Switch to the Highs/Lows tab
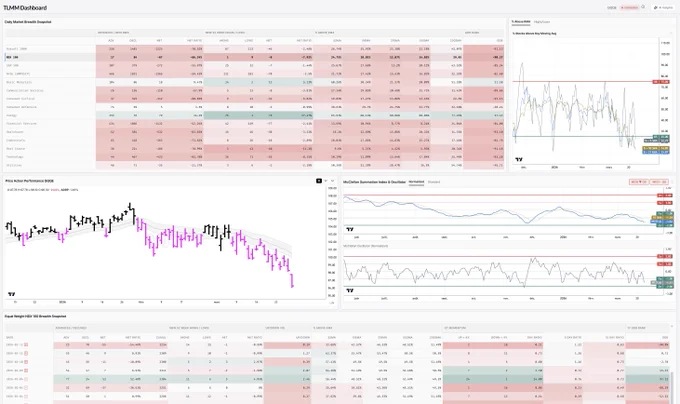The width and height of the screenshot is (680, 404). click(x=542, y=22)
